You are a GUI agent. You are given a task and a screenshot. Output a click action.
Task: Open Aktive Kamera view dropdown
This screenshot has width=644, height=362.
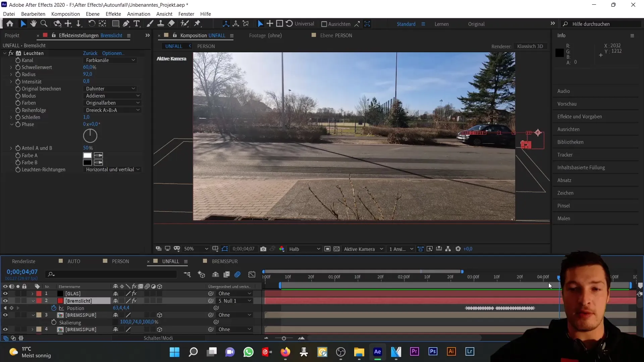click(x=364, y=249)
